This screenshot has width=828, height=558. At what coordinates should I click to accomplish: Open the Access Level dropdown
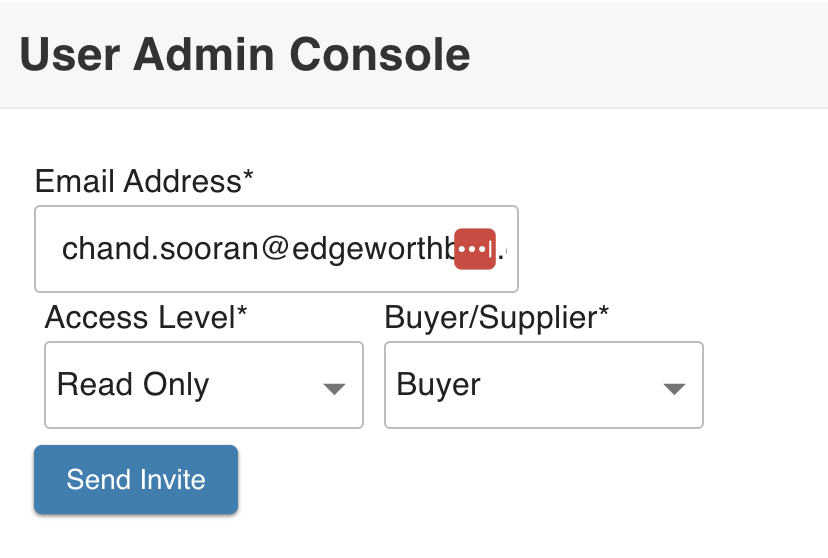(203, 385)
